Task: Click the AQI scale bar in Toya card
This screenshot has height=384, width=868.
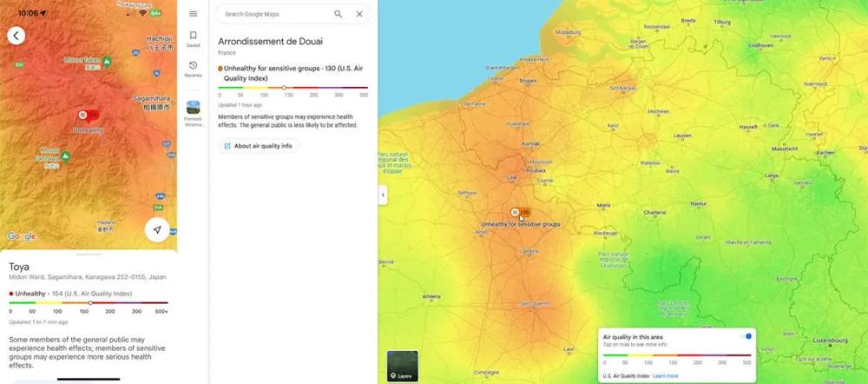Action: 89,303
